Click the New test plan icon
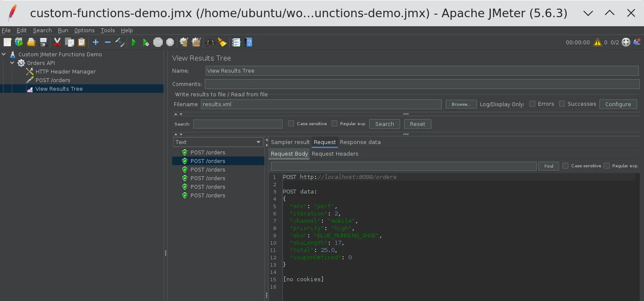This screenshot has height=301, width=644. 7,42
